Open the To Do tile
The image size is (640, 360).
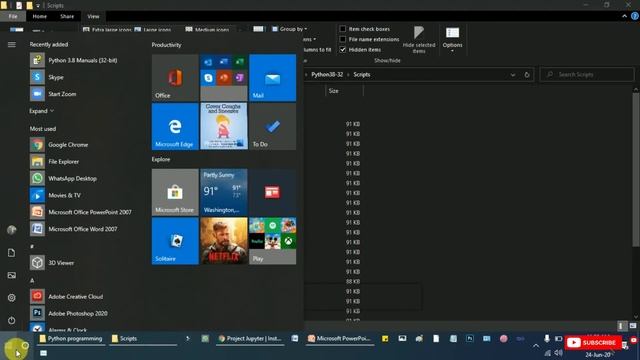click(x=273, y=126)
